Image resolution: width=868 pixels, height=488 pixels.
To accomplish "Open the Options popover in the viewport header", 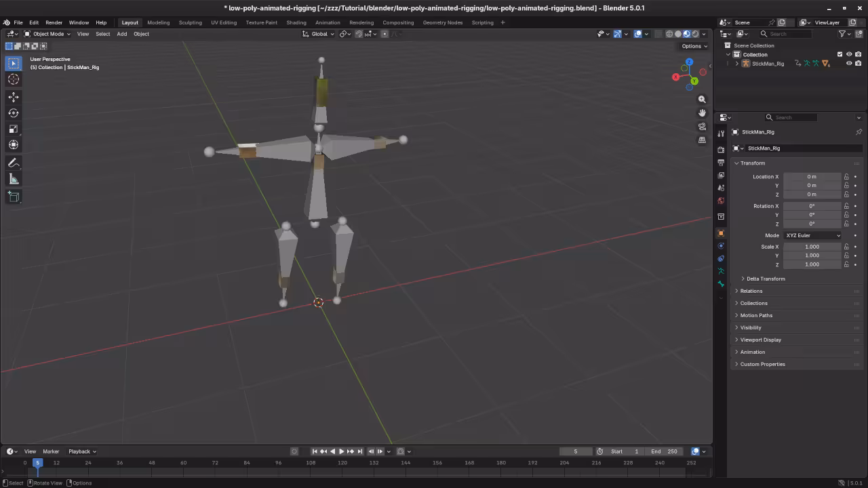I will [692, 46].
